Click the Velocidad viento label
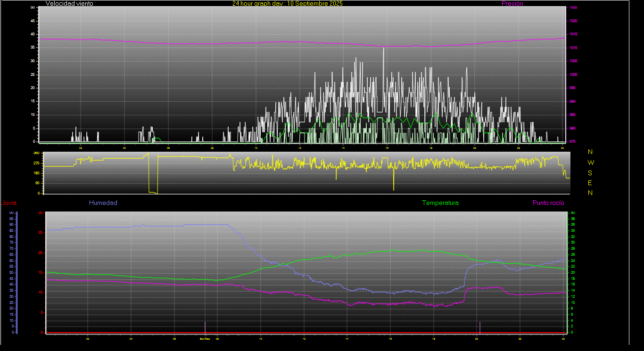 pyautogui.click(x=69, y=4)
